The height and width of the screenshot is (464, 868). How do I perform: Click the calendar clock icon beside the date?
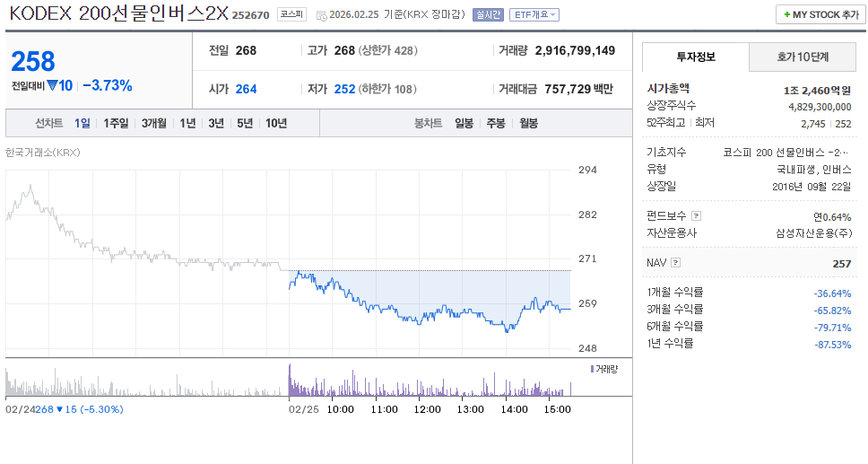point(321,15)
